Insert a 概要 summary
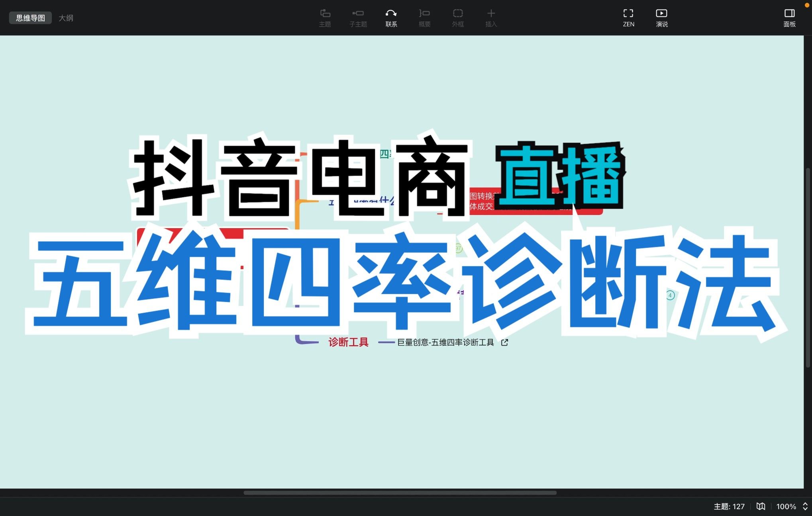The height and width of the screenshot is (516, 812). tap(425, 18)
